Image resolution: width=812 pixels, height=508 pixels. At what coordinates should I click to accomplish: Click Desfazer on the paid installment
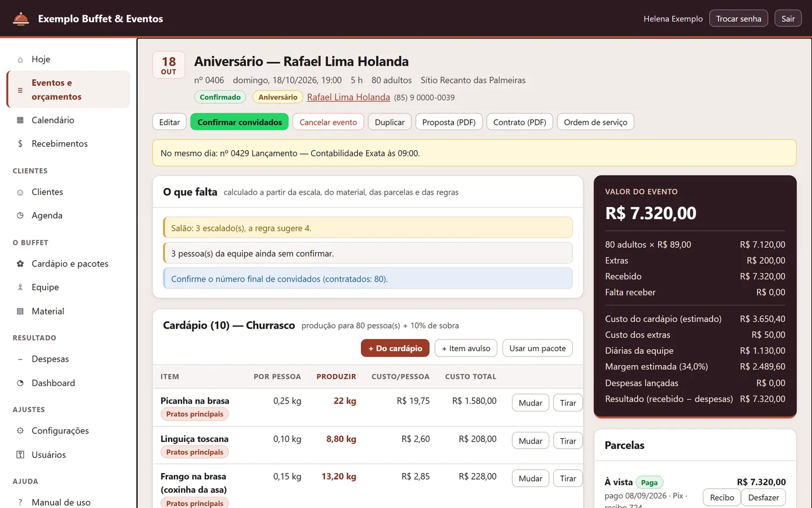coord(764,497)
